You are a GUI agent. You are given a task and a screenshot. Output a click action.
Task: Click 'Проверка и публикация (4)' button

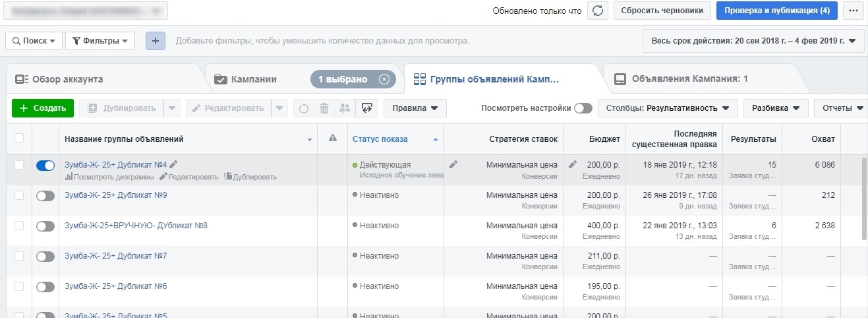[x=777, y=11]
